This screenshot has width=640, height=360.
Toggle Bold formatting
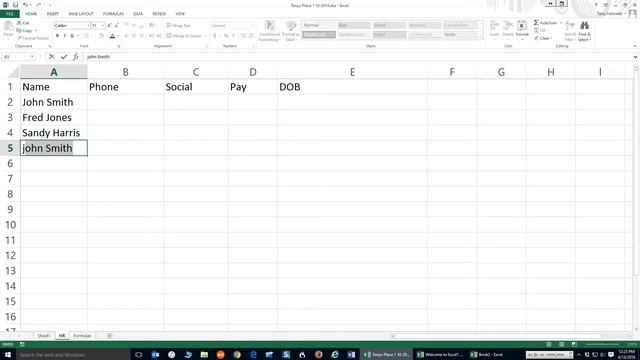point(57,36)
